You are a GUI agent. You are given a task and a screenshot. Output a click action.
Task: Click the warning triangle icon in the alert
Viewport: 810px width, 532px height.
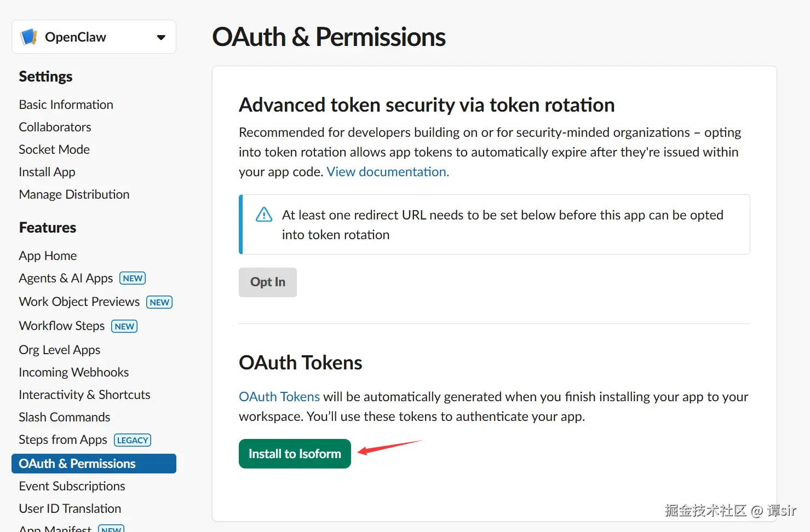pos(264,215)
